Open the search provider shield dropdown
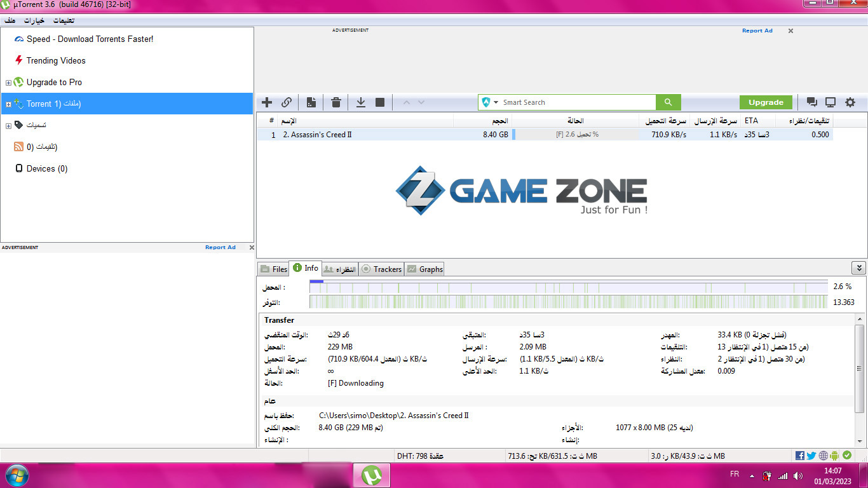868x488 pixels. pos(490,102)
